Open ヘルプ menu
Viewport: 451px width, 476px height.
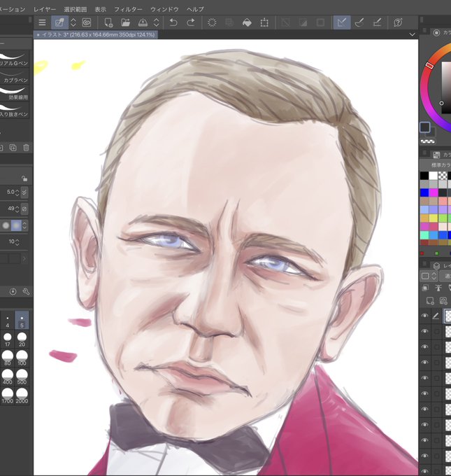[x=195, y=9]
